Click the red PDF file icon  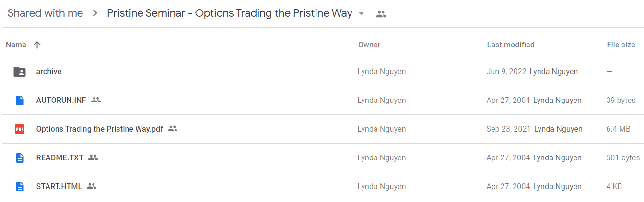[x=20, y=129]
